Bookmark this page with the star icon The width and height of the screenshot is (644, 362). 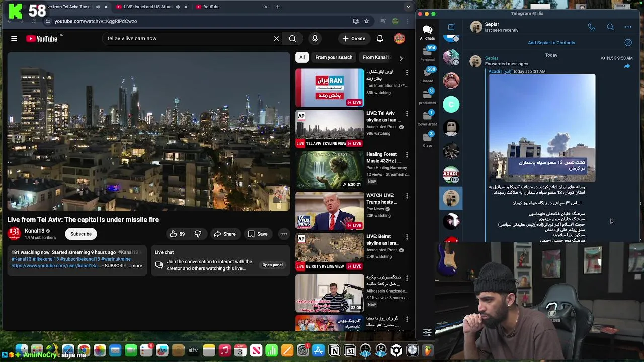click(366, 21)
